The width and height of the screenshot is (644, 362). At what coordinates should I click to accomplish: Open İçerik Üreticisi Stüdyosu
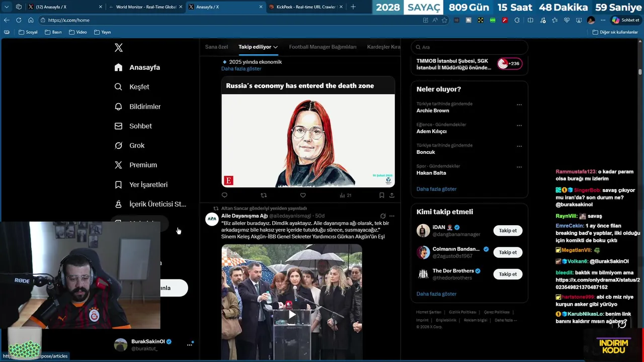[x=150, y=204]
